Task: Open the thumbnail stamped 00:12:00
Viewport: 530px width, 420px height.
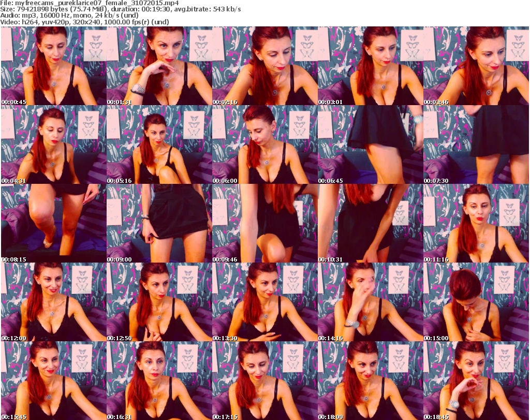Action: pos(54,302)
